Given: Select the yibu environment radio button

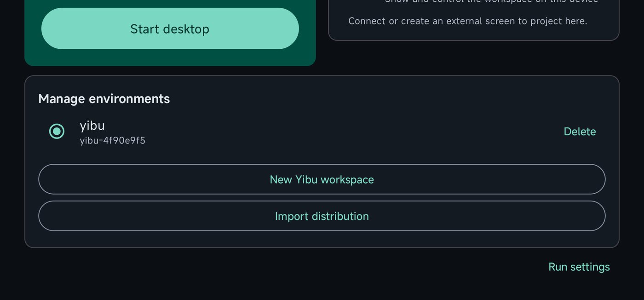Looking at the screenshot, I should coord(57,132).
